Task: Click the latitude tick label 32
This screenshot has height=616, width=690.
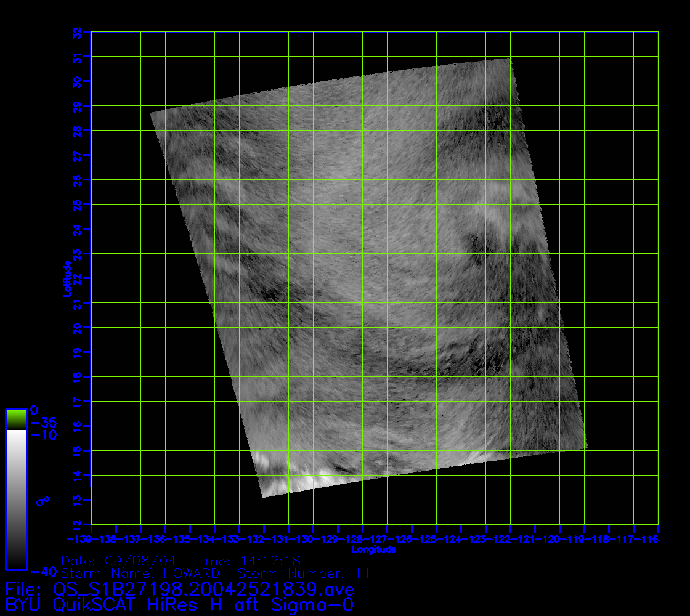Action: pyautogui.click(x=76, y=32)
